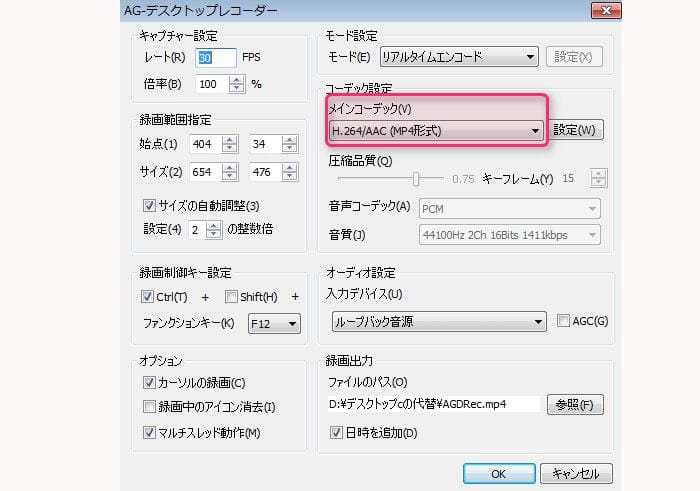
Task: Close the AG-デスクトップレコーダー dialog
Action: coord(606,10)
